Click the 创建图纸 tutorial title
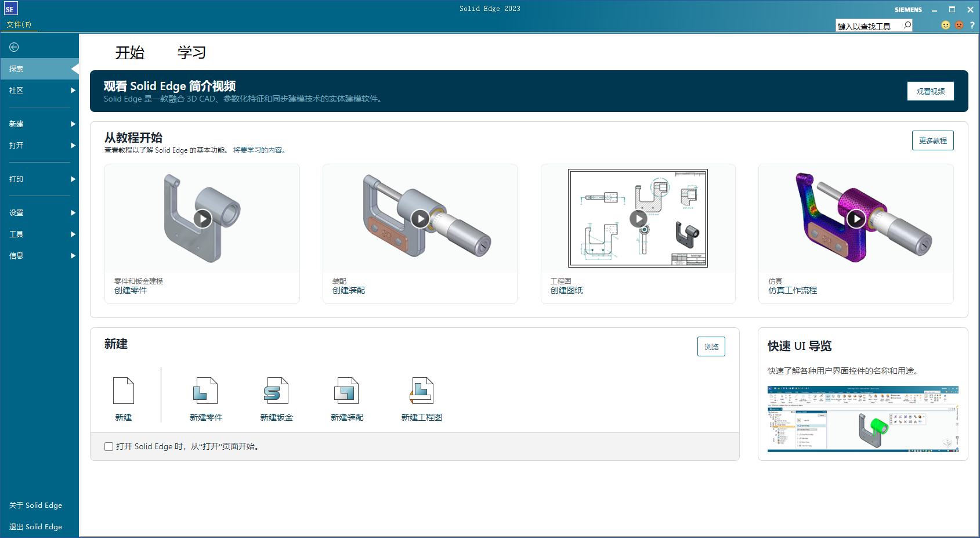The width and height of the screenshot is (980, 538). 567,290
